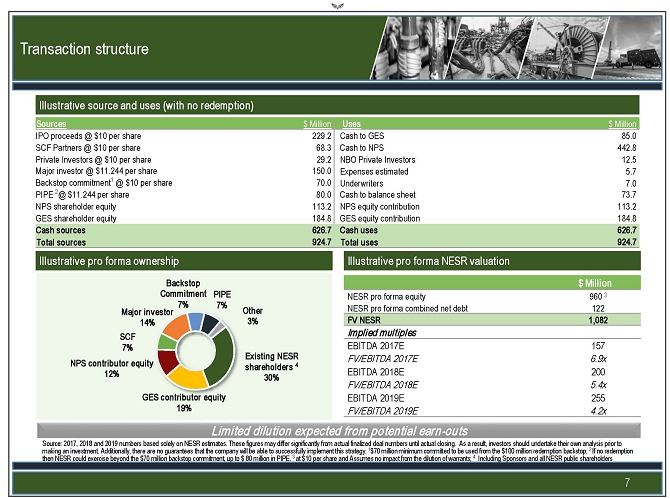
Task: Select the 'EBITDA 2018E' row label
Action: (375, 372)
